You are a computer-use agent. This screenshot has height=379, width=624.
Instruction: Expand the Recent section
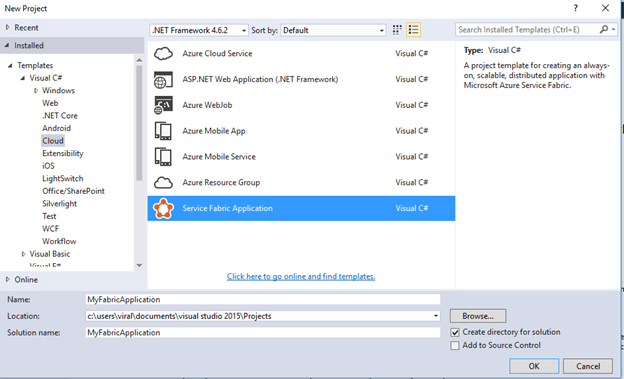coord(8,27)
